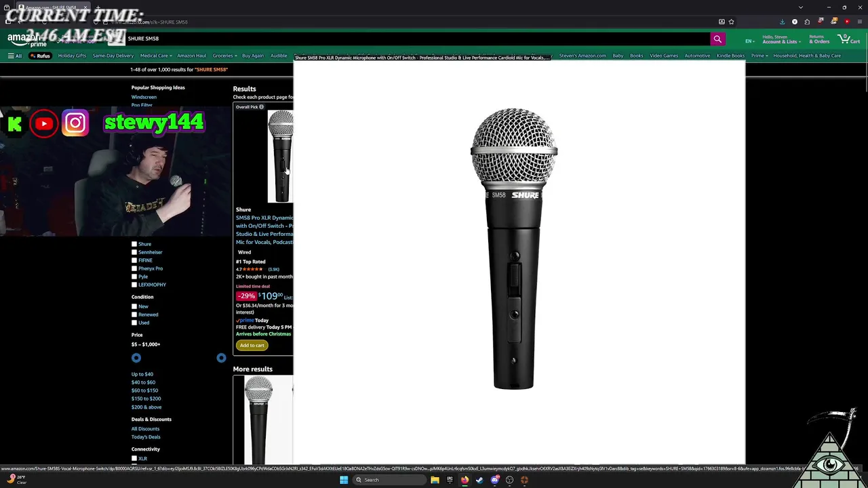The height and width of the screenshot is (488, 868).
Task: Open the All hamburger menu in Amazon nav
Action: click(x=14, y=56)
